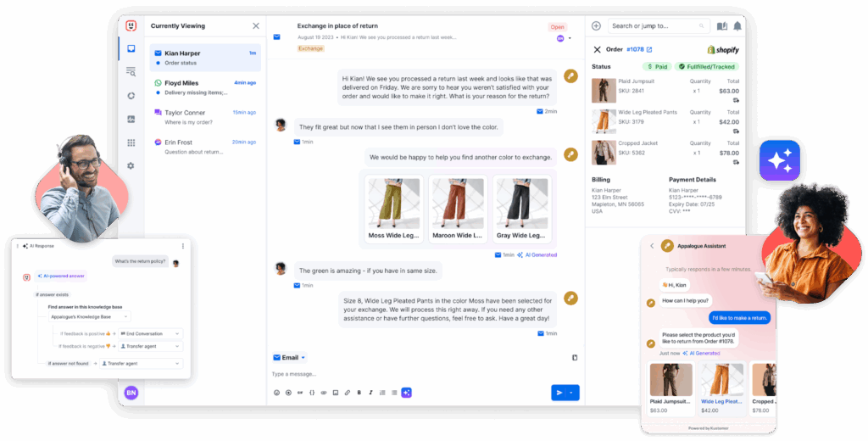Click the Search or jump to field
This screenshot has width=868, height=441.
[x=659, y=26]
